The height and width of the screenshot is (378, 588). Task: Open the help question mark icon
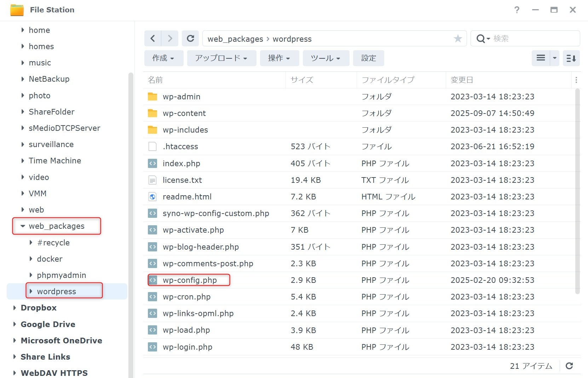coord(517,10)
